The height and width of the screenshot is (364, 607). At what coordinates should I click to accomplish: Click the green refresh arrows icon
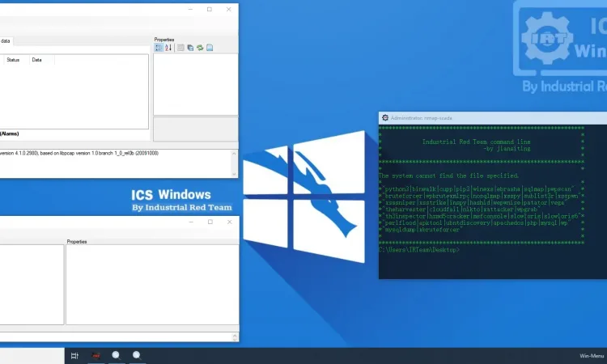pos(200,48)
